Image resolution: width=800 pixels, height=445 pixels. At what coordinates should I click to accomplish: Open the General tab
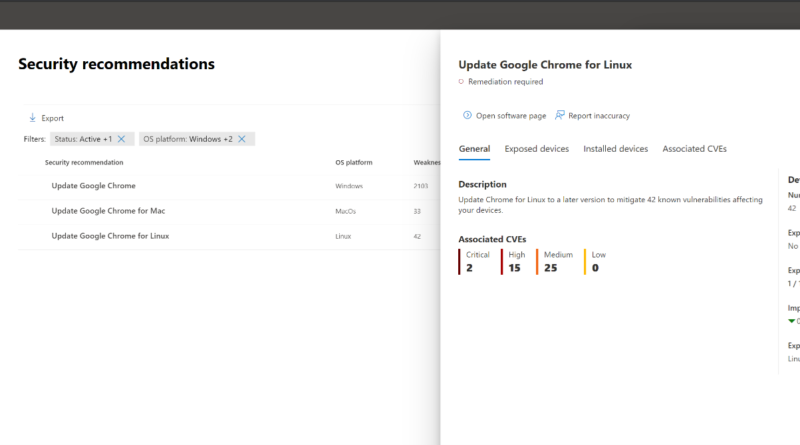[474, 149]
